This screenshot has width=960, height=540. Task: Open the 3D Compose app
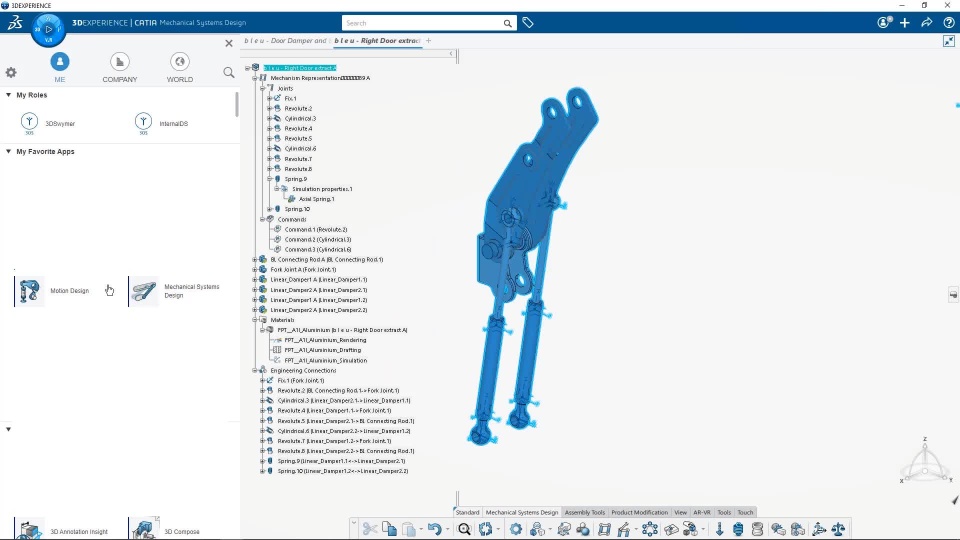(x=165, y=530)
